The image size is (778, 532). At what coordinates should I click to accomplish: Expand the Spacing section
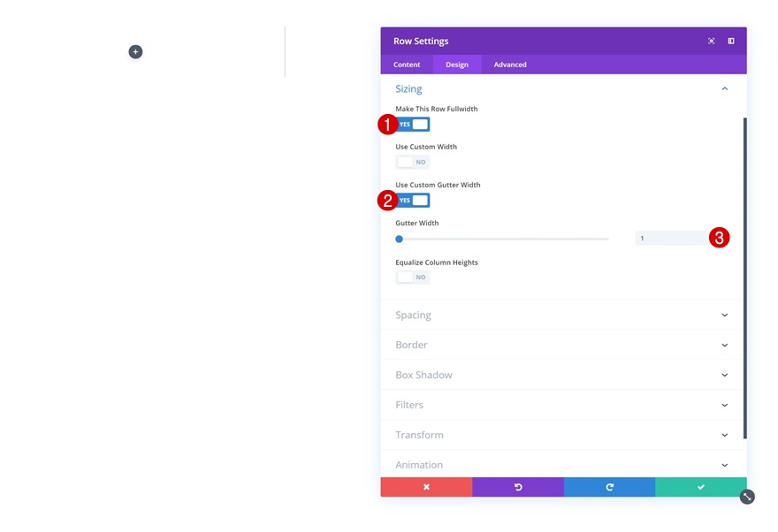coord(563,315)
